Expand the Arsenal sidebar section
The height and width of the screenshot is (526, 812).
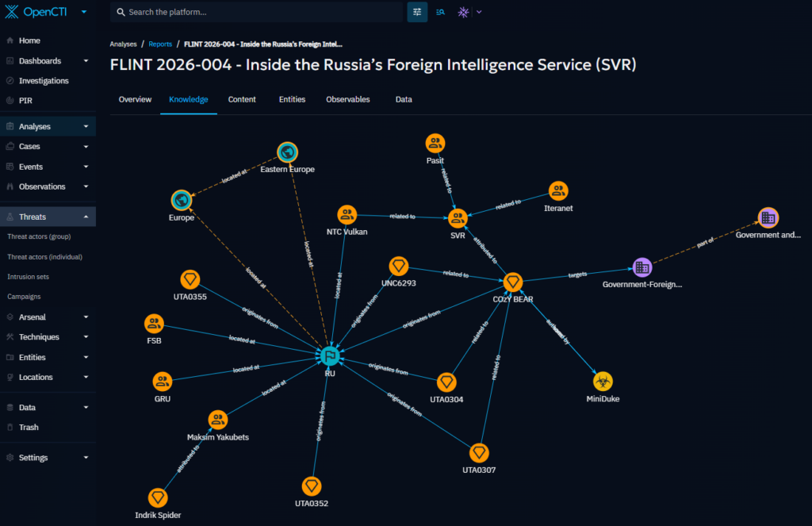coord(86,317)
